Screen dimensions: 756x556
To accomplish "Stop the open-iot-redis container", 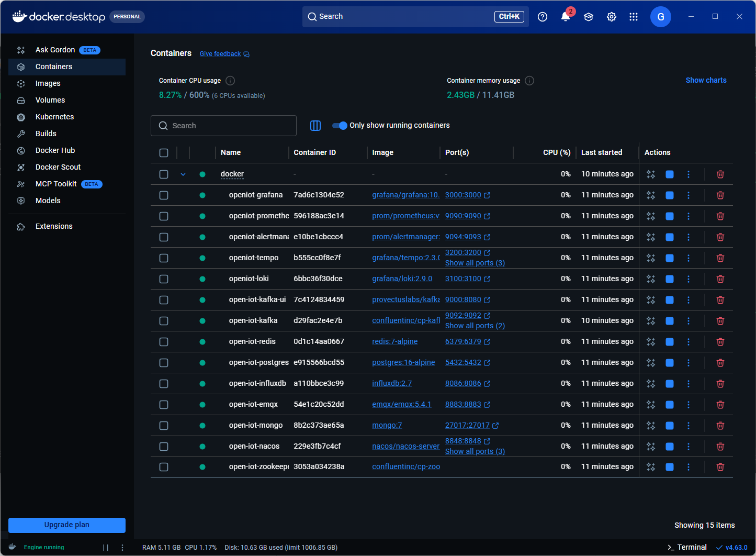I will click(670, 342).
